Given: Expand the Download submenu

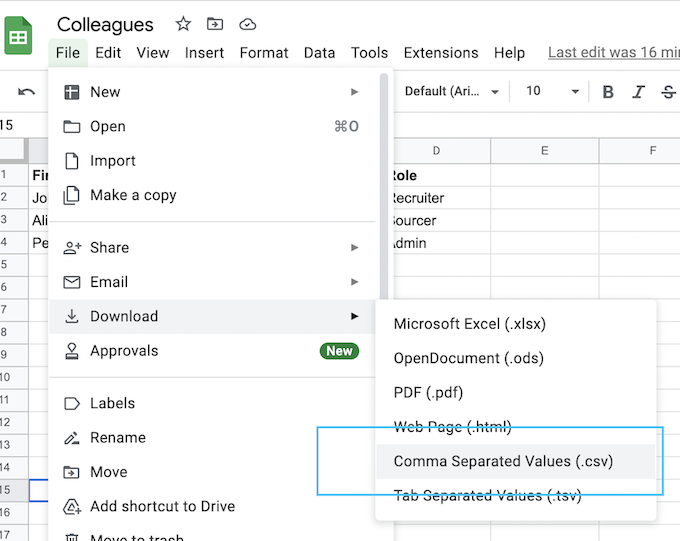Looking at the screenshot, I should click(x=212, y=316).
